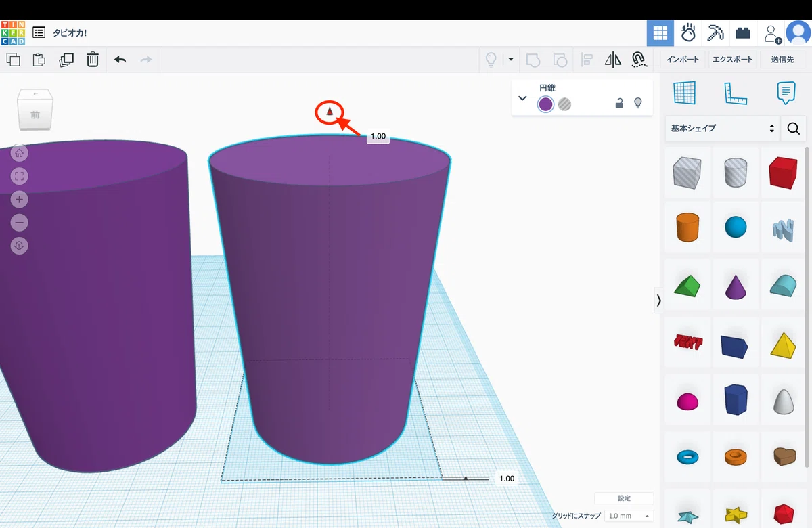This screenshot has height=528, width=812.
Task: Open the 基本シェイプ category dropdown
Action: coord(722,128)
